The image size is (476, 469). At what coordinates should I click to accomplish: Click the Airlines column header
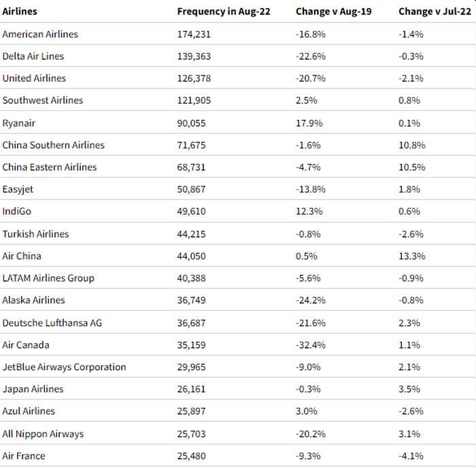20,12
